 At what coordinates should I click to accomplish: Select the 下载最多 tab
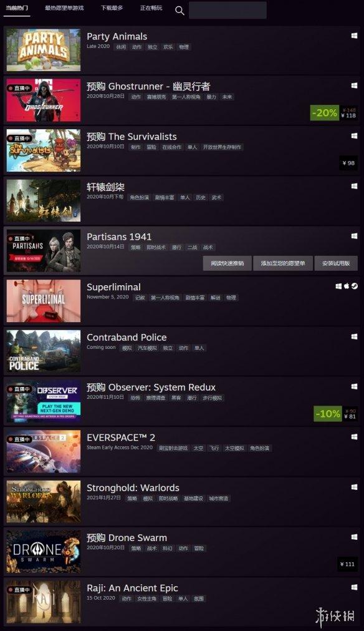[112, 8]
